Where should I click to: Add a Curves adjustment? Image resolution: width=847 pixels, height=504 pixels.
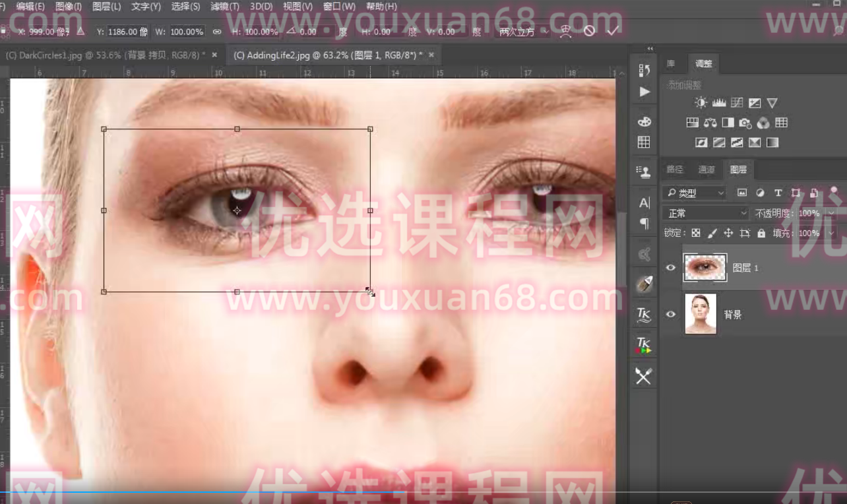coord(737,103)
